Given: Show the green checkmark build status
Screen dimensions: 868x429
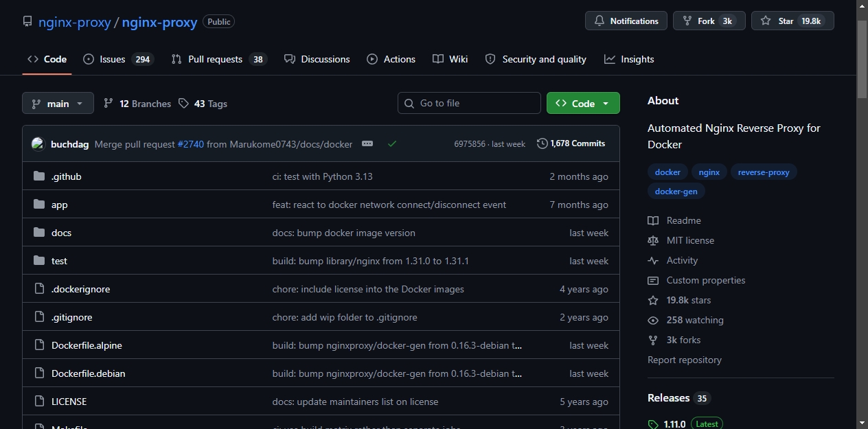Looking at the screenshot, I should pyautogui.click(x=392, y=143).
